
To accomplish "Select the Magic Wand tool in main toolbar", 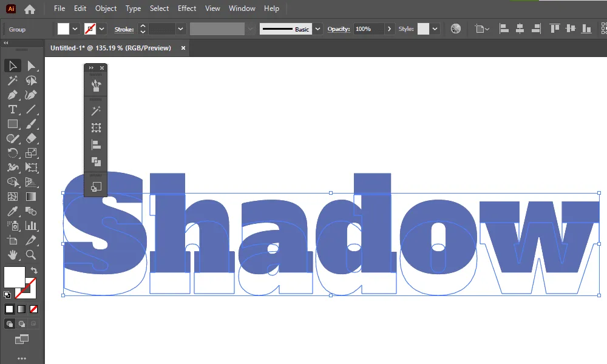I will 12,81.
